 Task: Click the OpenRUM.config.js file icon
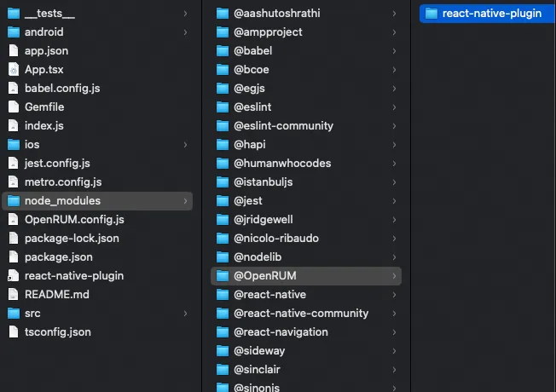(x=14, y=220)
